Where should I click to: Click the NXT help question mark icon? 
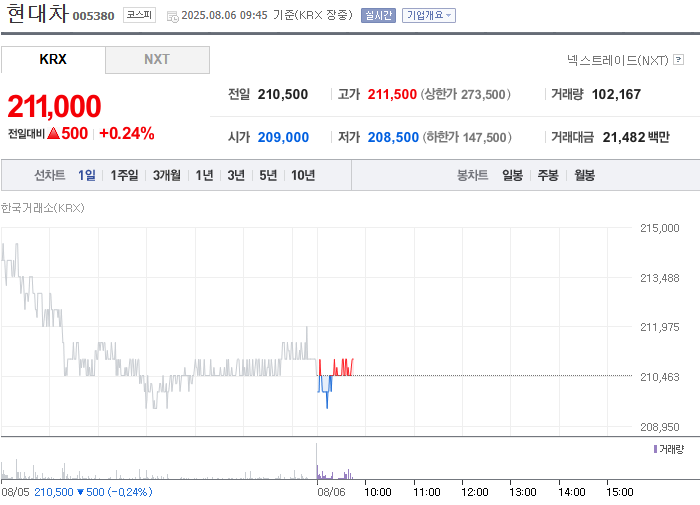tap(678, 59)
